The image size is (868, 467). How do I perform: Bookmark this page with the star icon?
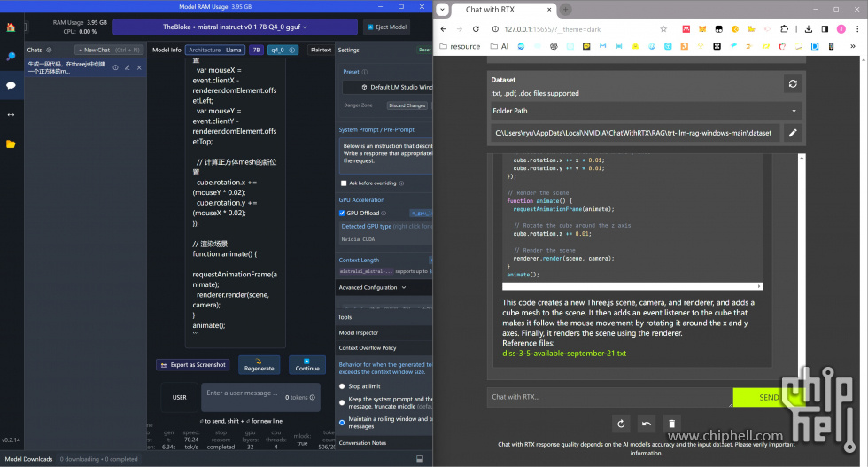(663, 29)
